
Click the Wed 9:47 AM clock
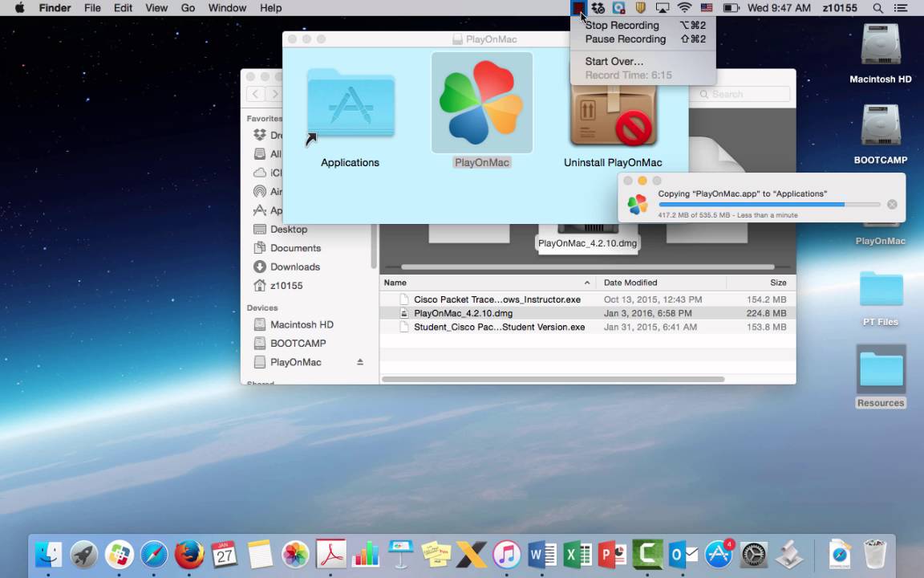pos(779,8)
